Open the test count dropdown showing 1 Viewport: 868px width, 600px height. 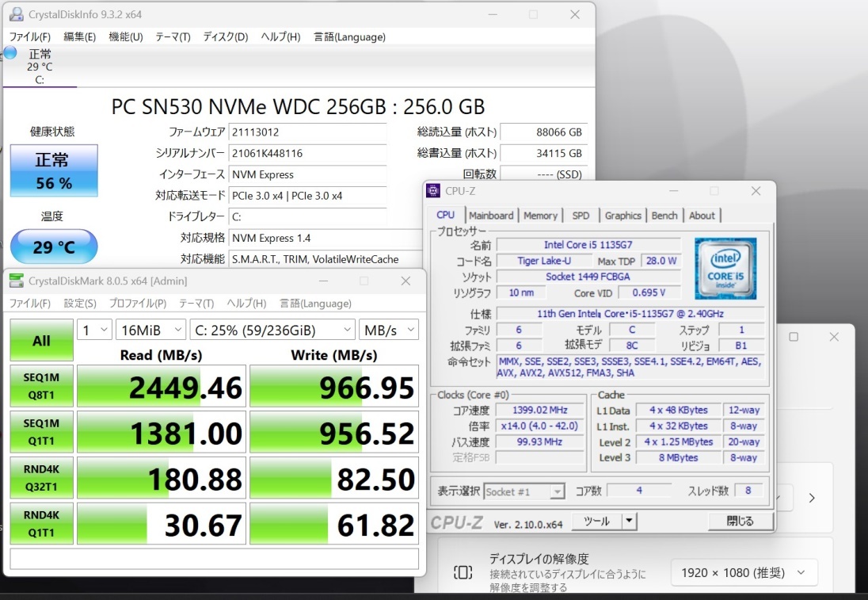click(94, 331)
